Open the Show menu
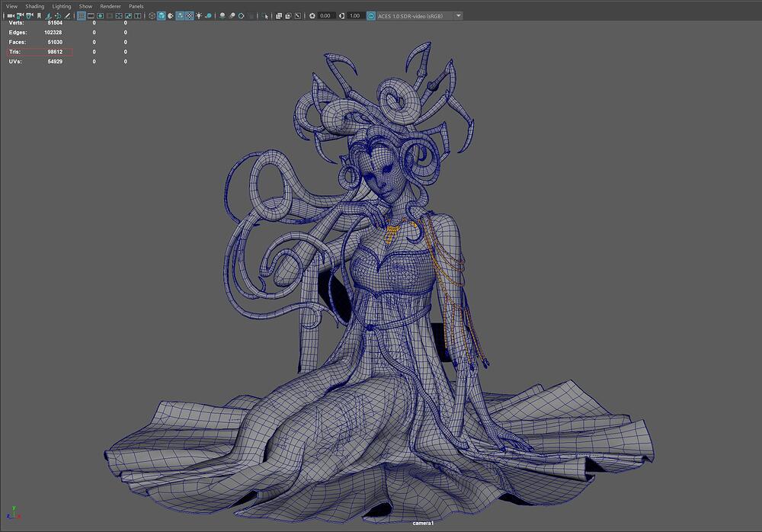762x532 pixels. [85, 6]
